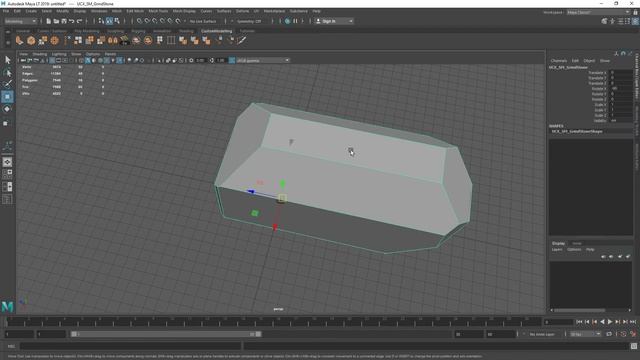Click the Layers menu in Layer Editor
This screenshot has height=360, width=640.
557,249
